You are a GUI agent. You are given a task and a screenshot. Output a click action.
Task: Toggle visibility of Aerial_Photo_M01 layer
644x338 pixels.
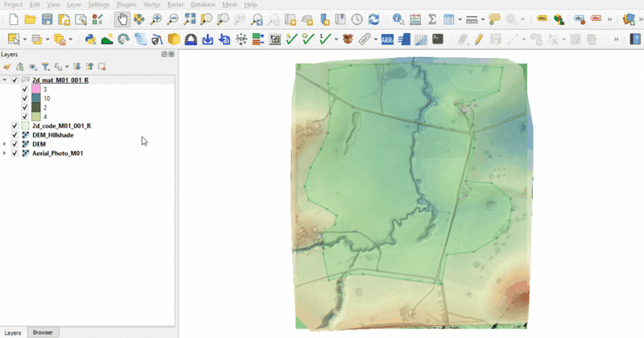click(x=14, y=153)
